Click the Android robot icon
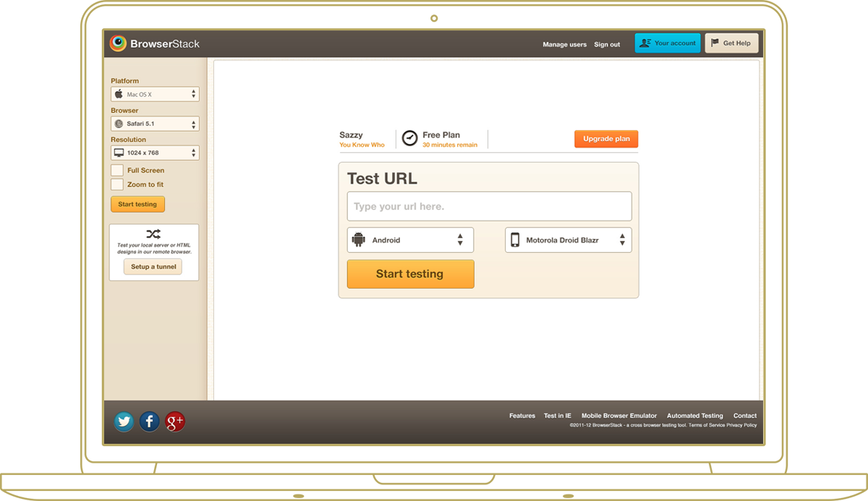 tap(358, 240)
